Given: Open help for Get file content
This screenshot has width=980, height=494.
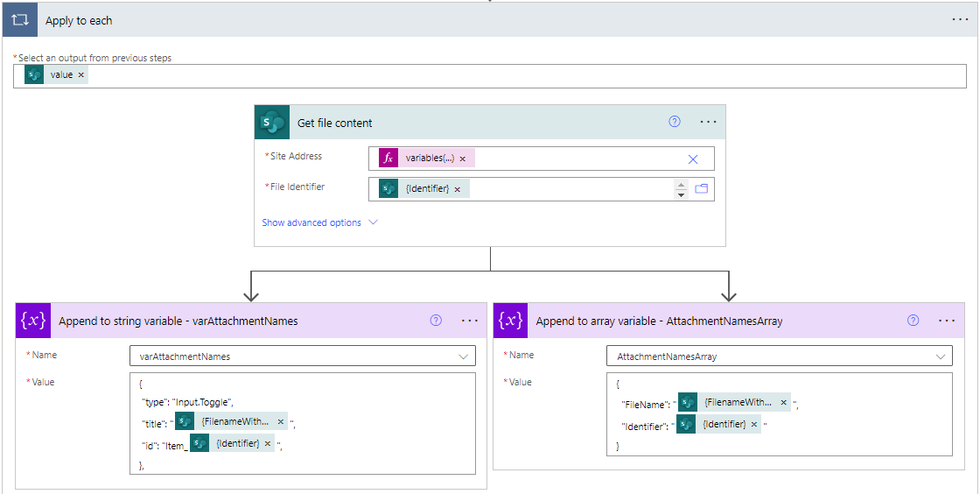Looking at the screenshot, I should click(674, 123).
